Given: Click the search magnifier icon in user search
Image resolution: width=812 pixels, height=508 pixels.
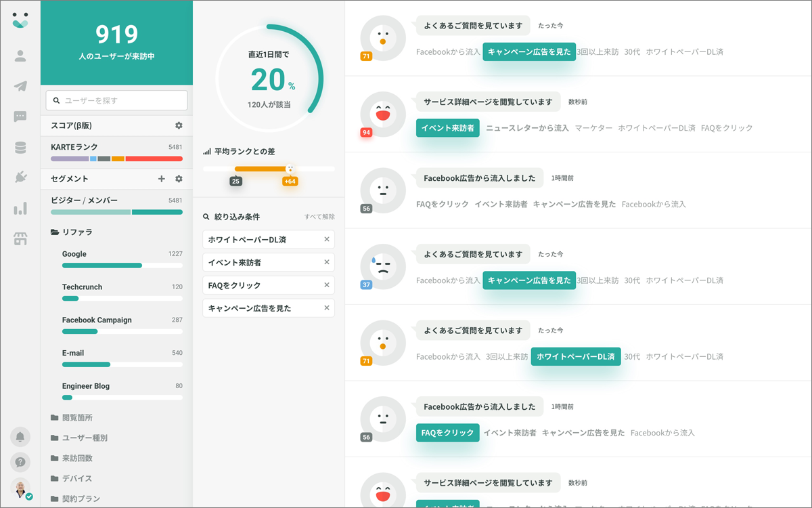Looking at the screenshot, I should 56,100.
